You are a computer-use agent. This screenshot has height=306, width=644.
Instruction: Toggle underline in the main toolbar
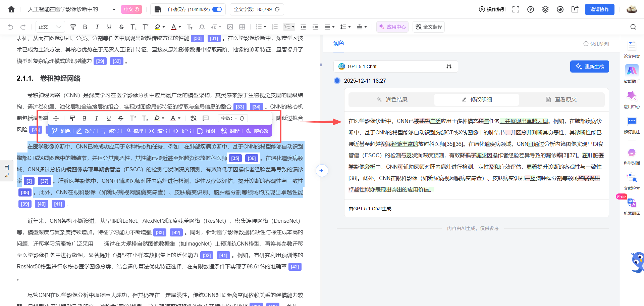tap(109, 27)
